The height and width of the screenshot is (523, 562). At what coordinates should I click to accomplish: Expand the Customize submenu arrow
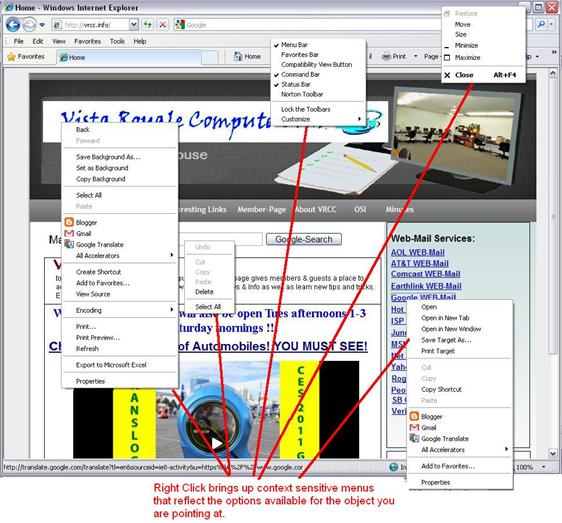click(x=359, y=119)
